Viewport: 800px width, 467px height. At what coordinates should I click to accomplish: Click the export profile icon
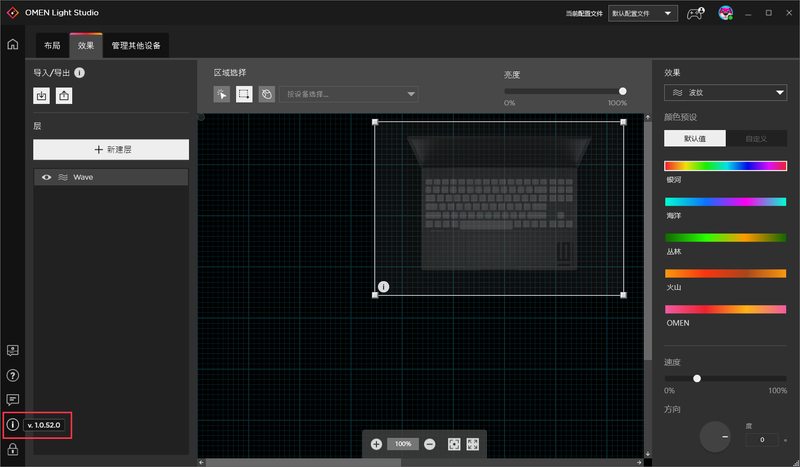pyautogui.click(x=64, y=96)
